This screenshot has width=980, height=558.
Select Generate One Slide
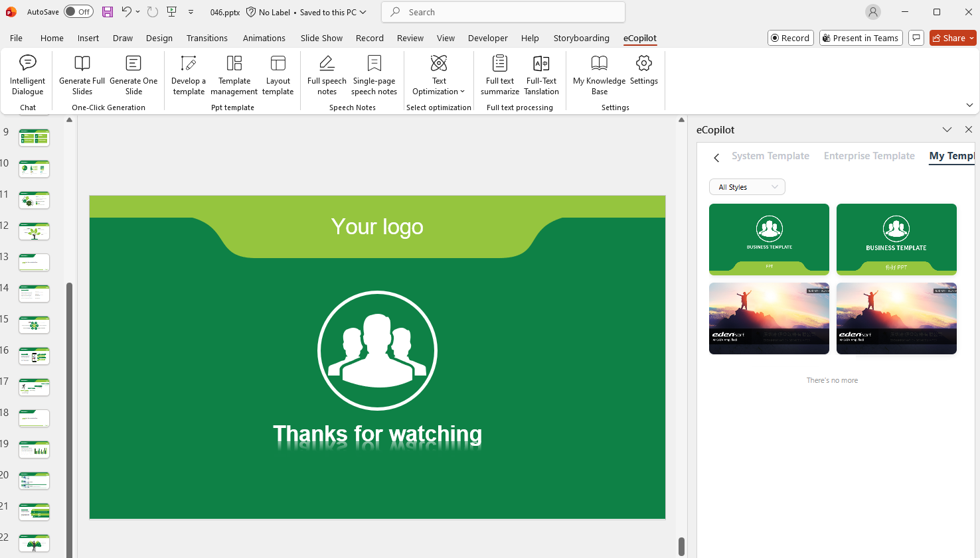coord(133,75)
